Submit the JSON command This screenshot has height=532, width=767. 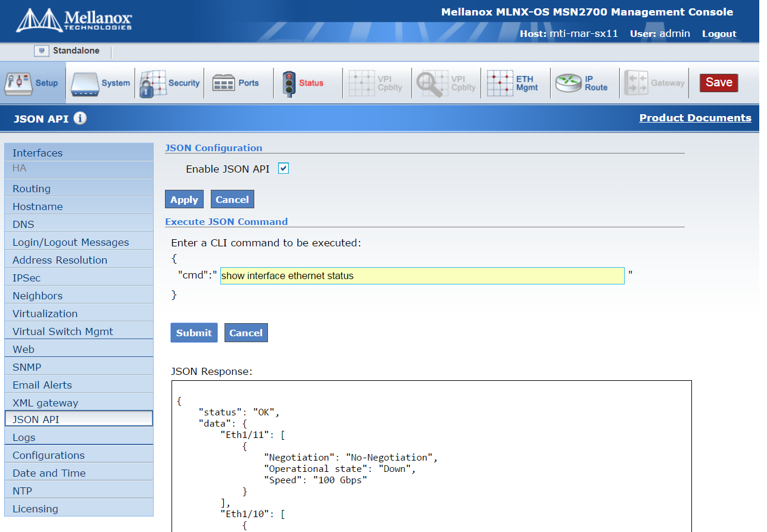tap(194, 333)
